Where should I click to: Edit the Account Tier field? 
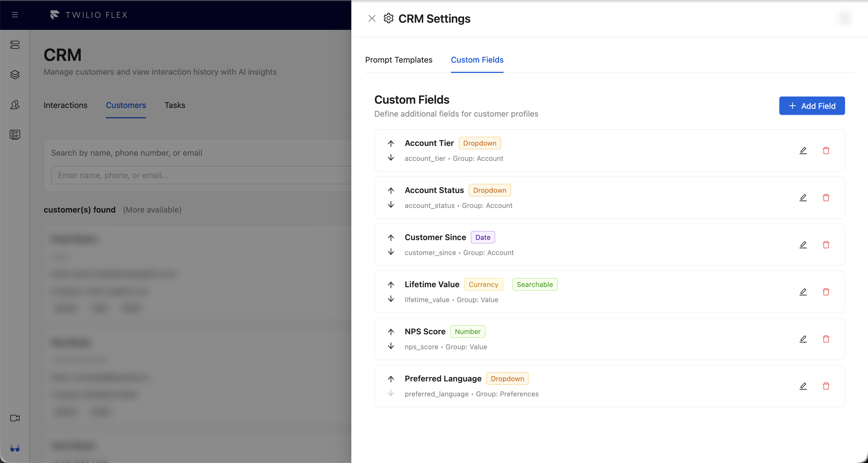803,151
